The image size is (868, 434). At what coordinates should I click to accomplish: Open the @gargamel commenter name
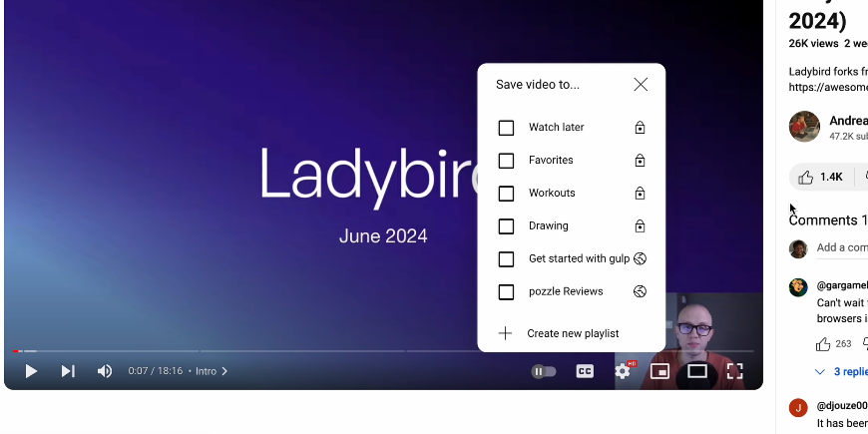point(842,285)
